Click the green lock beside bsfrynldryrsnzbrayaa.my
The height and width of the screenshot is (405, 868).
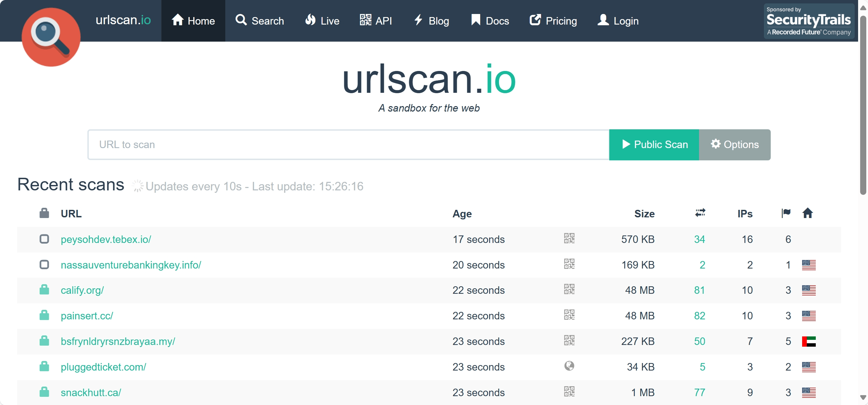44,341
